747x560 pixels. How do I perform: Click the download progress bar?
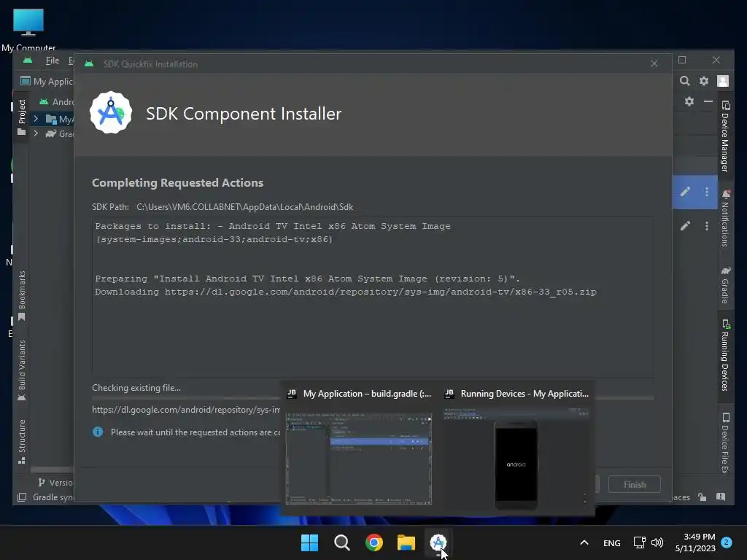(x=373, y=398)
